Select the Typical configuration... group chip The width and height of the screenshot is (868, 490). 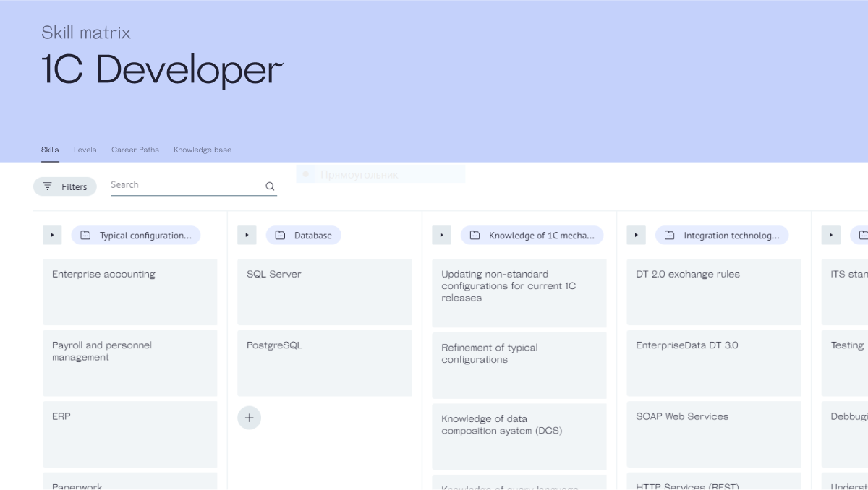pyautogui.click(x=136, y=235)
